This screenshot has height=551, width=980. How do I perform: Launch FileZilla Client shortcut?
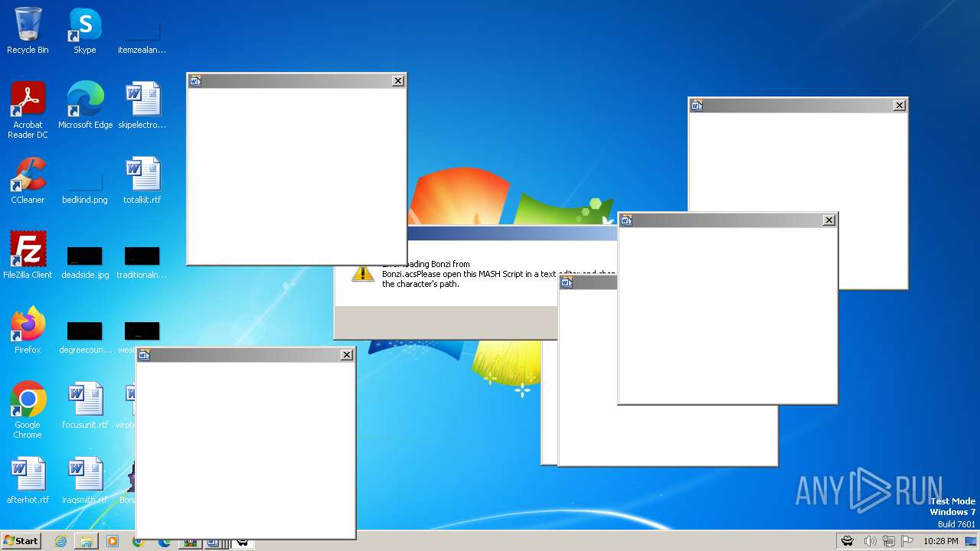[x=28, y=255]
